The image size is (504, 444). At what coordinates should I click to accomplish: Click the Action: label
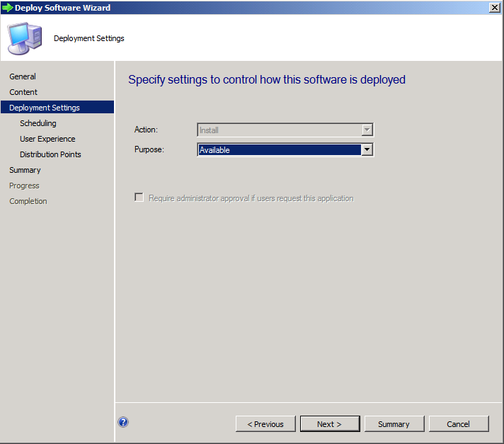point(146,130)
